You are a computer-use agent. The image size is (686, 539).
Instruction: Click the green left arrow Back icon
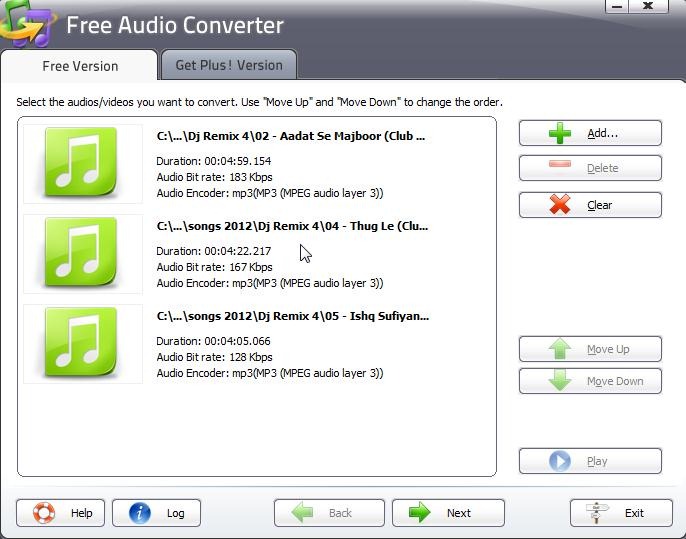[302, 512]
